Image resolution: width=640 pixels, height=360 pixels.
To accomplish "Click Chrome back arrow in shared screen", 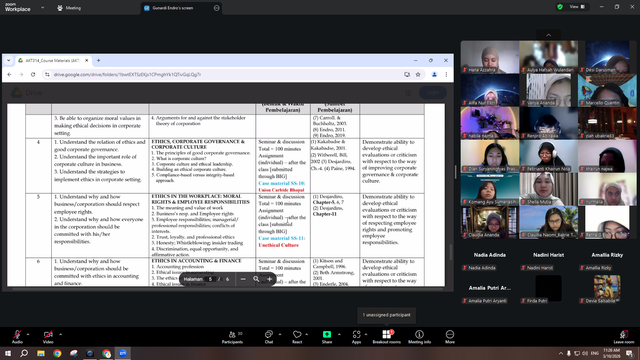I will (x=9, y=75).
